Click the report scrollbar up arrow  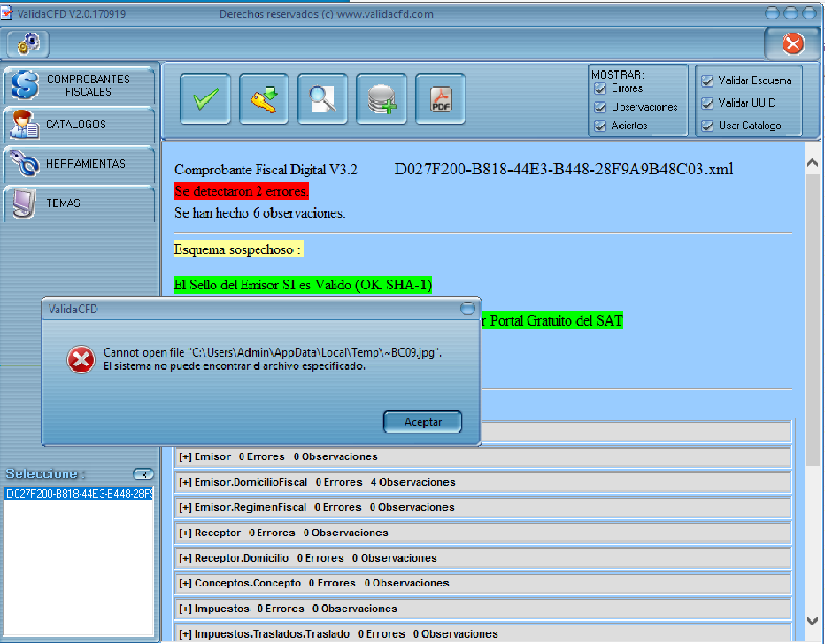(812, 163)
